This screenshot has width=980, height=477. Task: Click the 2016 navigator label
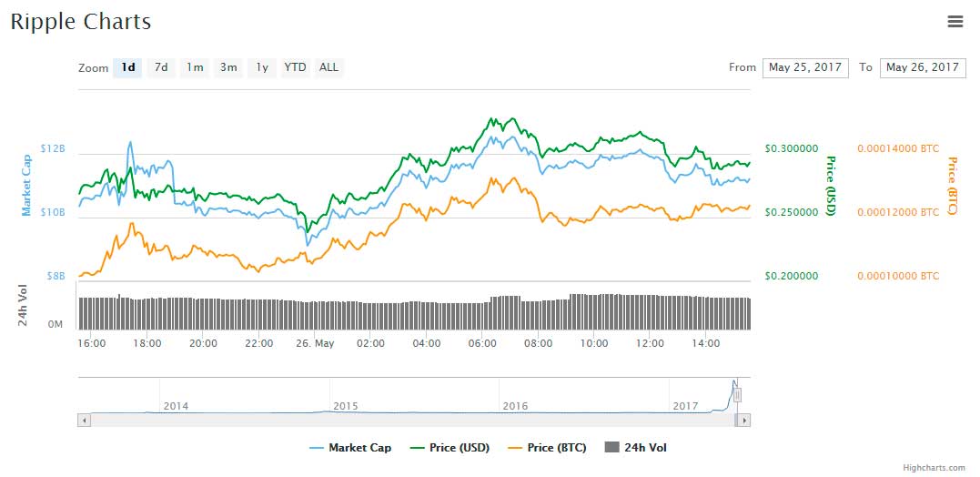[x=515, y=406]
